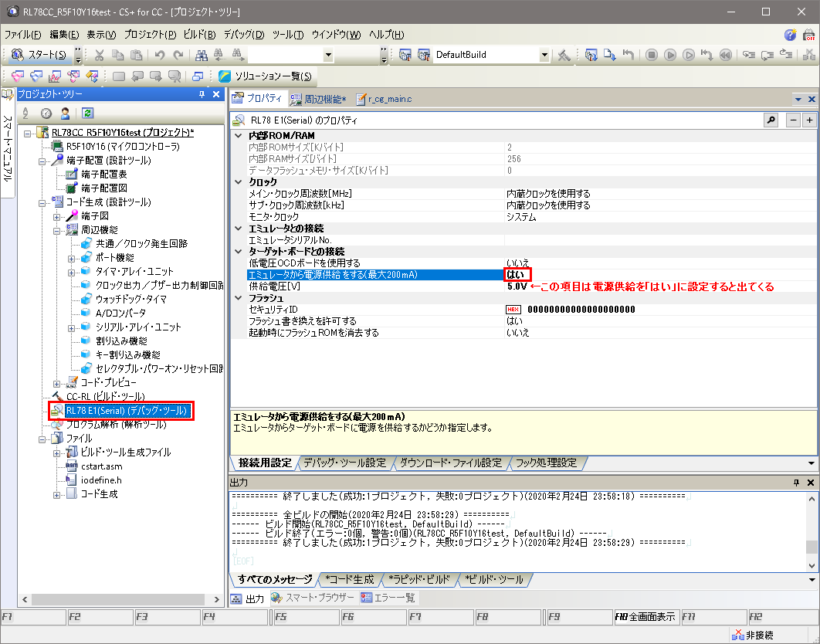820x644 pixels.
Task: Open the Debug (デバッグ) menu
Action: 244,35
